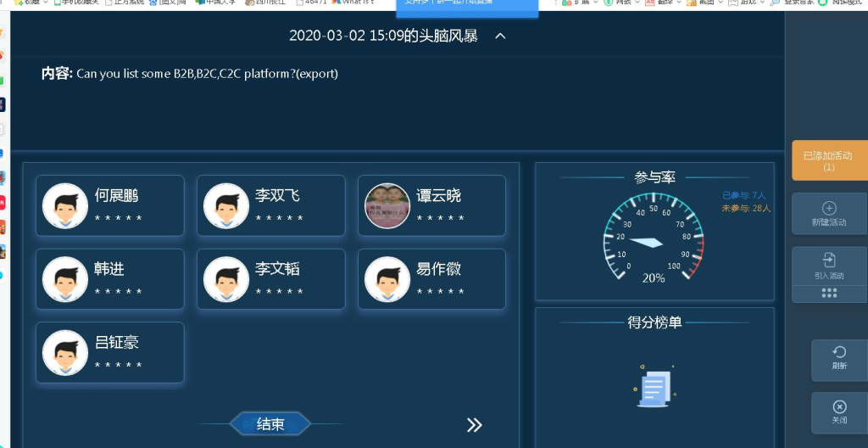The image size is (868, 448).
Task: Click the question text about B2B,B2C,C2C platforms
Action: tap(207, 74)
